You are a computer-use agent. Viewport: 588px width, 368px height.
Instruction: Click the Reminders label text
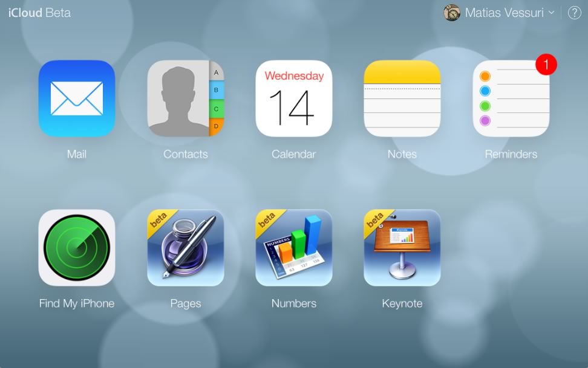click(x=511, y=154)
